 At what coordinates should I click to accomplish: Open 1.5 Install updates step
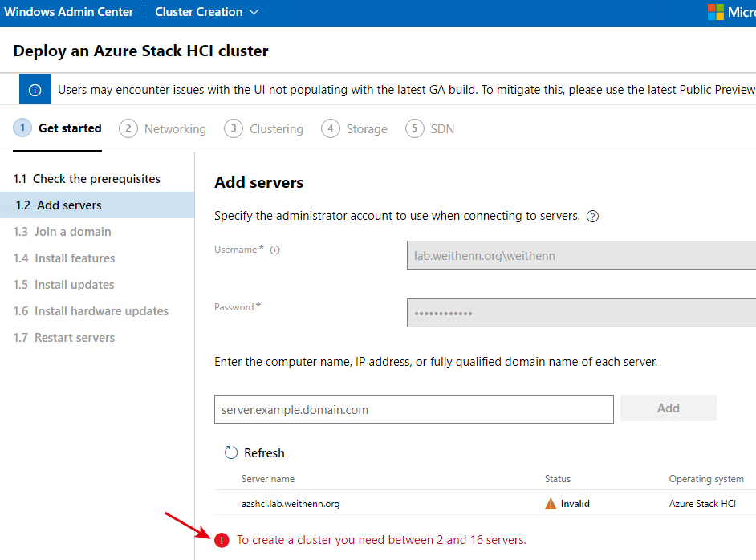[x=97, y=285]
